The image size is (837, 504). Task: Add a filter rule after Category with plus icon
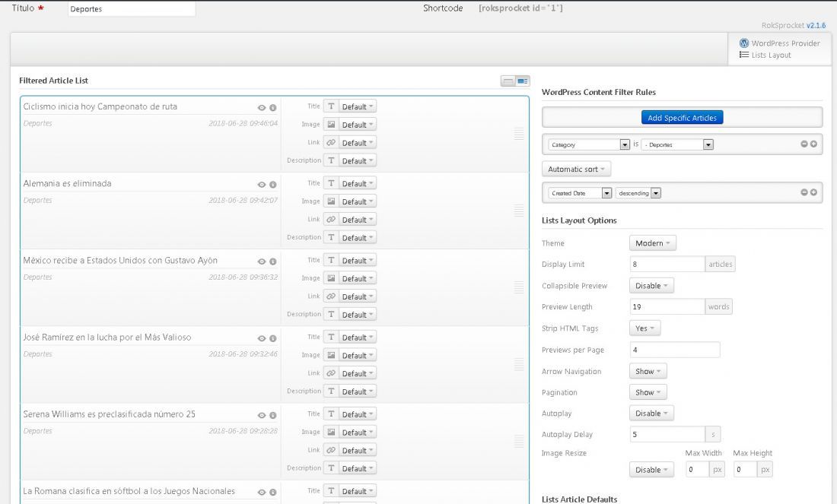point(813,144)
